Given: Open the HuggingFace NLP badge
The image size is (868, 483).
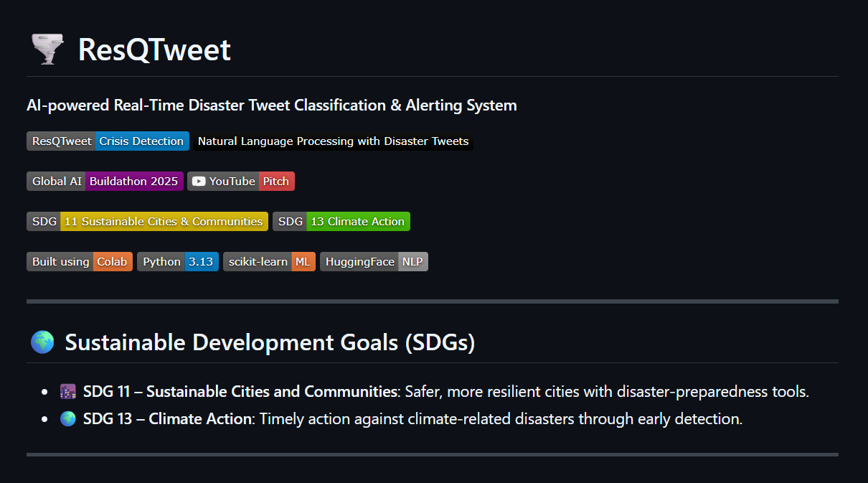Looking at the screenshot, I should click(x=374, y=262).
